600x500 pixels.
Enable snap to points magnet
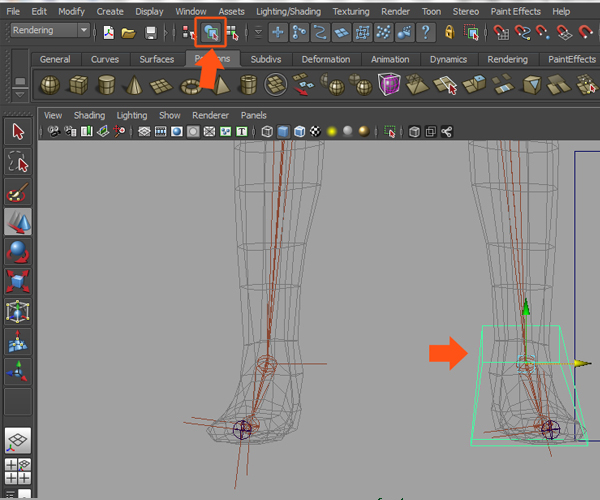(543, 33)
